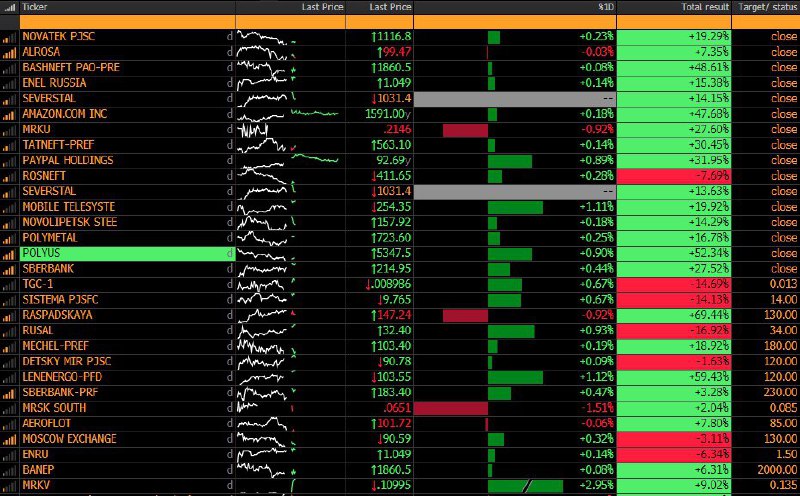This screenshot has height=496, width=800.
Task: Click the signal icon for SISTEMA PJSFC
Action: click(9, 301)
